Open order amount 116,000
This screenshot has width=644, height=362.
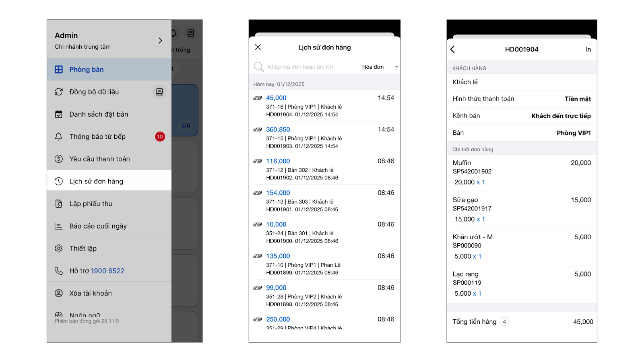point(278,161)
